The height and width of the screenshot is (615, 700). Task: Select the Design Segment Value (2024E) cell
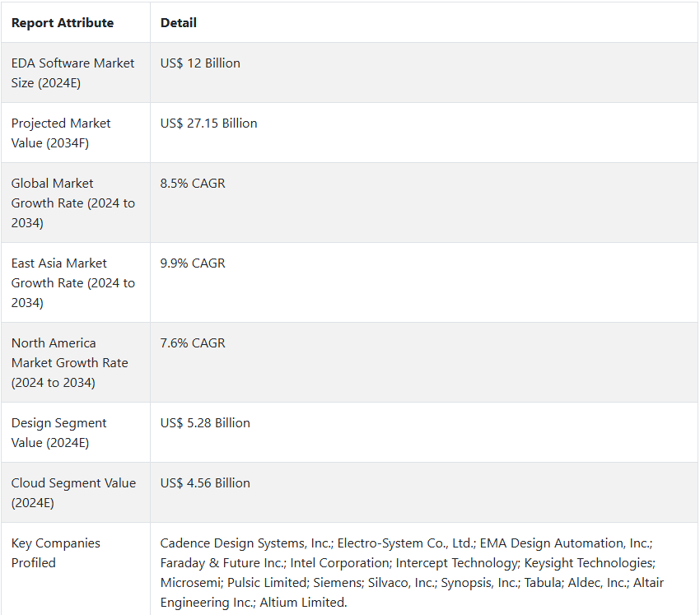[x=76, y=432]
